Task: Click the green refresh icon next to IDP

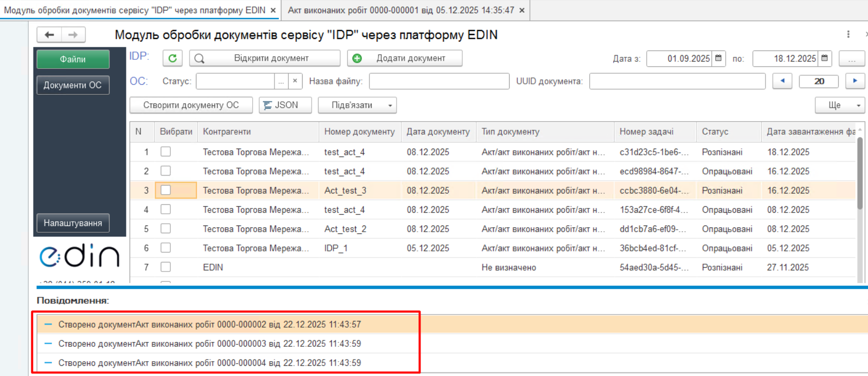Action: [x=173, y=58]
